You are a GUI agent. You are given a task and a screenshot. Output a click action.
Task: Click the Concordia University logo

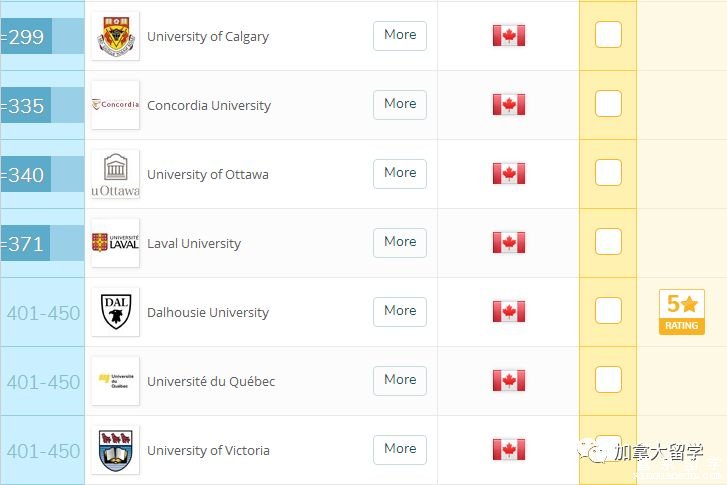click(x=115, y=105)
